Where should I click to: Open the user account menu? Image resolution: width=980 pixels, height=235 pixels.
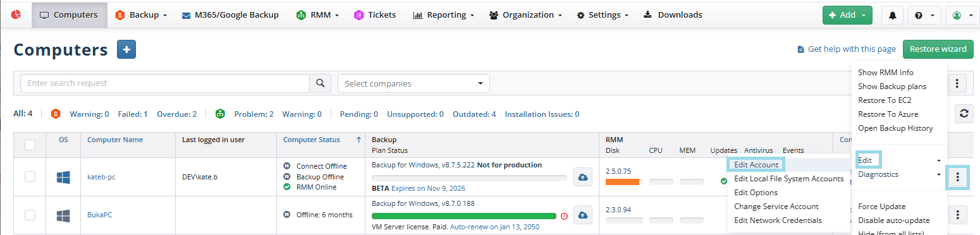[x=963, y=15]
